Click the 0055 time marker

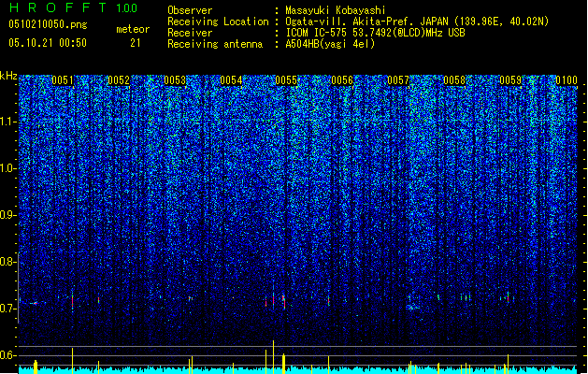point(286,80)
